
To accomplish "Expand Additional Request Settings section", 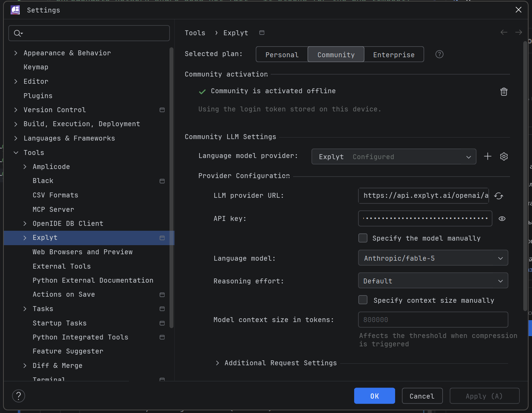I will click(x=217, y=363).
